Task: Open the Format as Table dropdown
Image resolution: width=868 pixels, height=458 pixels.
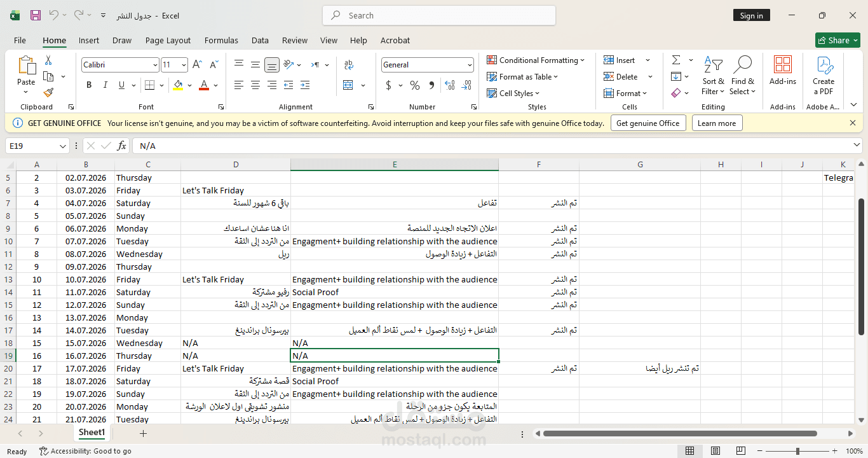Action: pos(522,77)
